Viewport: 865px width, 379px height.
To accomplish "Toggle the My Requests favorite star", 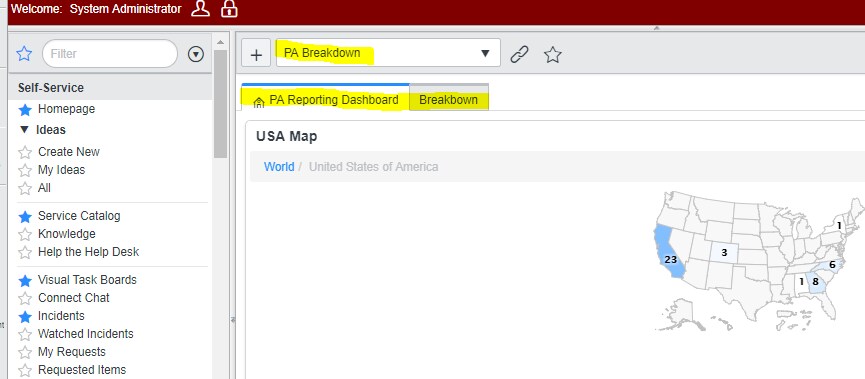I will click(x=25, y=353).
